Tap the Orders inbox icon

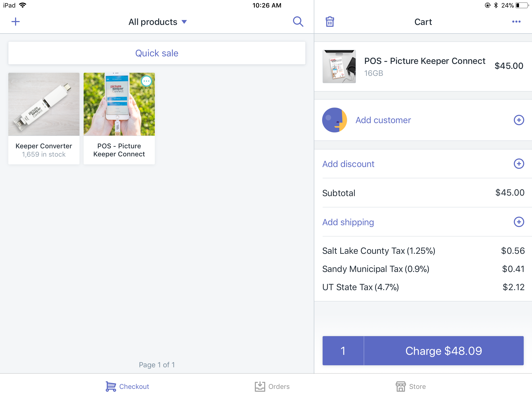pos(260,387)
